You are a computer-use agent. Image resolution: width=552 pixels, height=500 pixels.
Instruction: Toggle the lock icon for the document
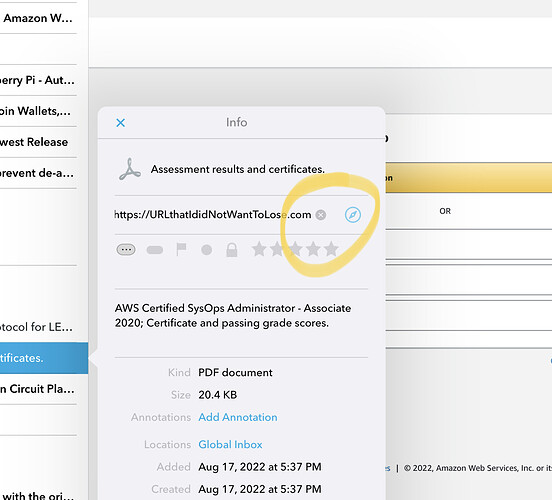232,250
